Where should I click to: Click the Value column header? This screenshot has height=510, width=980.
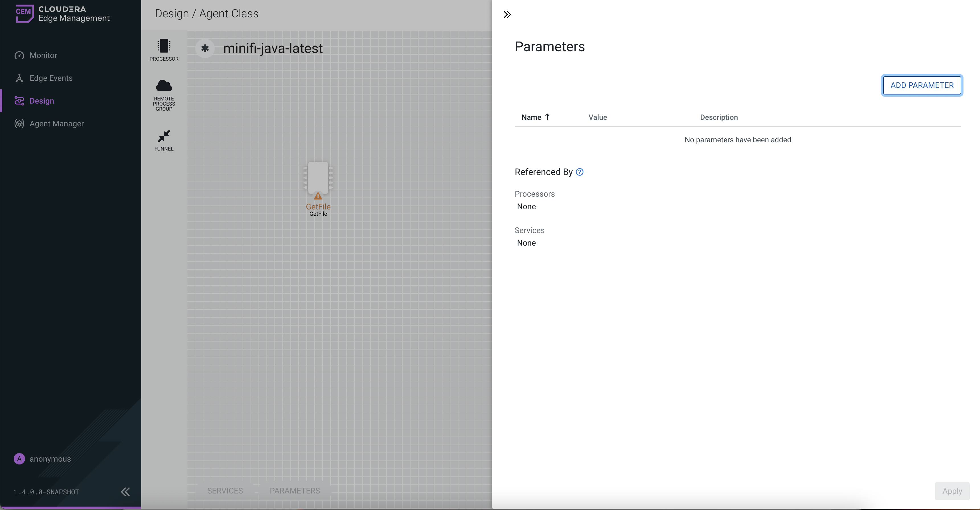point(597,117)
